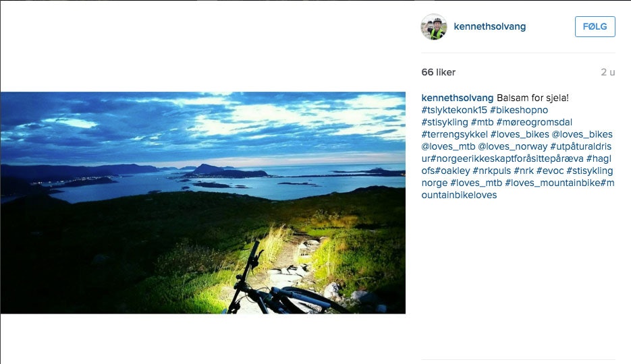Open kennethsolvang's profile picture avatar
The height and width of the screenshot is (364, 631).
coord(434,27)
